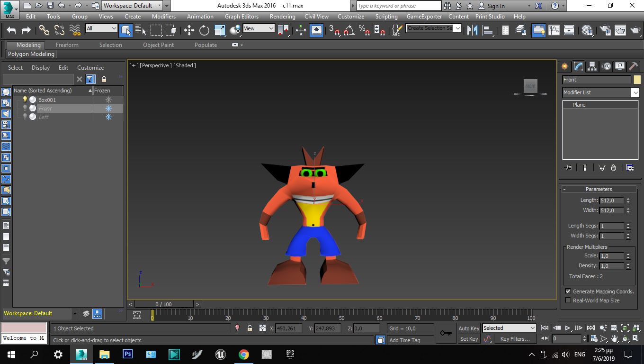This screenshot has height=364, width=644.
Task: Activate the Pan View hand icon
Action: [x=615, y=339]
